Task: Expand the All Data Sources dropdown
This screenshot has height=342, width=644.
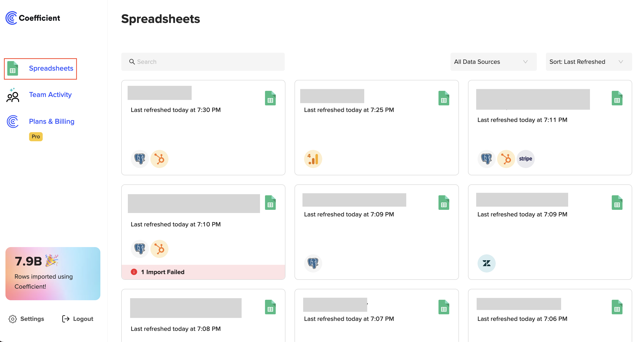Action: (493, 62)
